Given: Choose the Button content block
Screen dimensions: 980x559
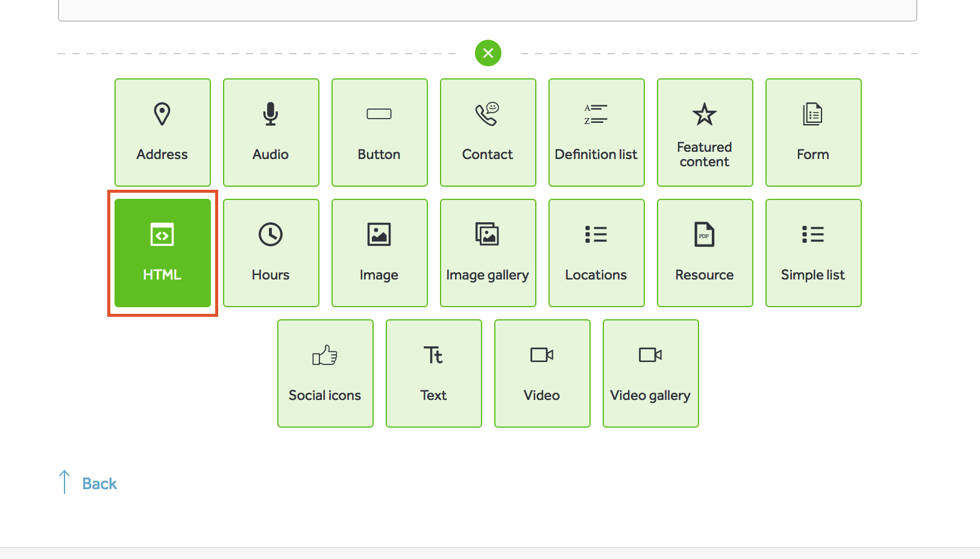Looking at the screenshot, I should pos(380,133).
